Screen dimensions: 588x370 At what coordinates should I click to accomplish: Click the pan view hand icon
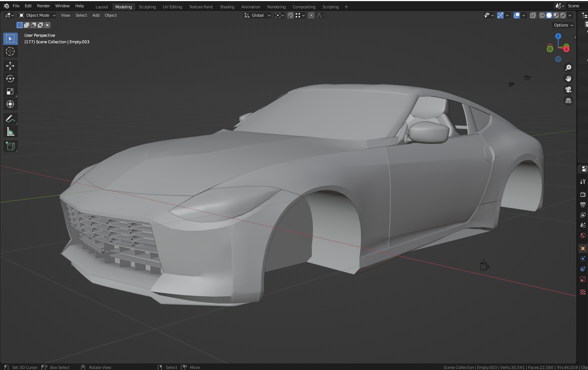click(x=568, y=79)
